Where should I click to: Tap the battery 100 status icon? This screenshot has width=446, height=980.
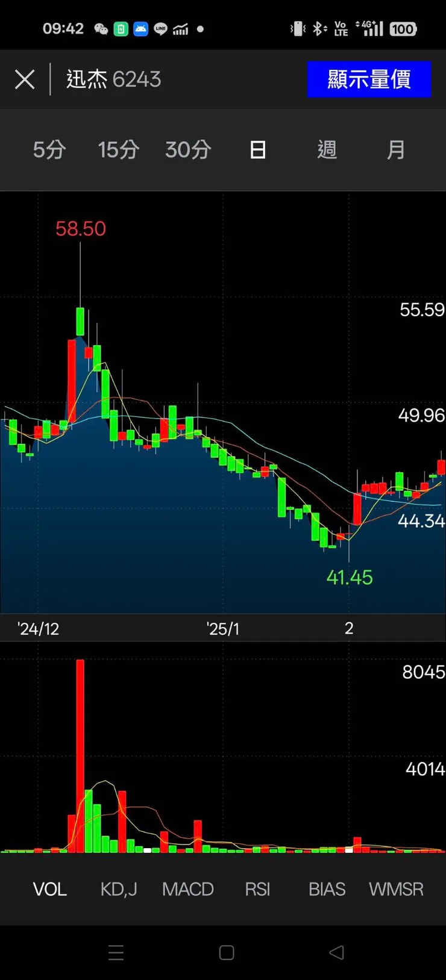403,29
